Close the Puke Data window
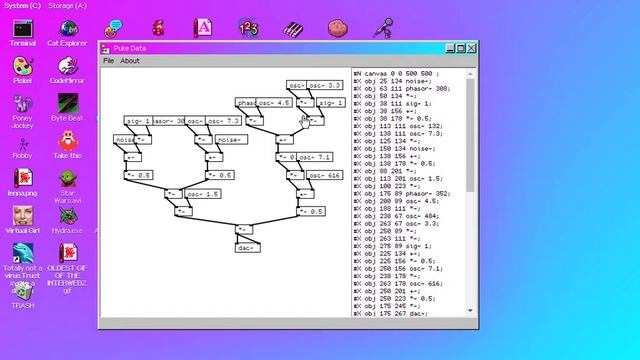 click(x=471, y=49)
